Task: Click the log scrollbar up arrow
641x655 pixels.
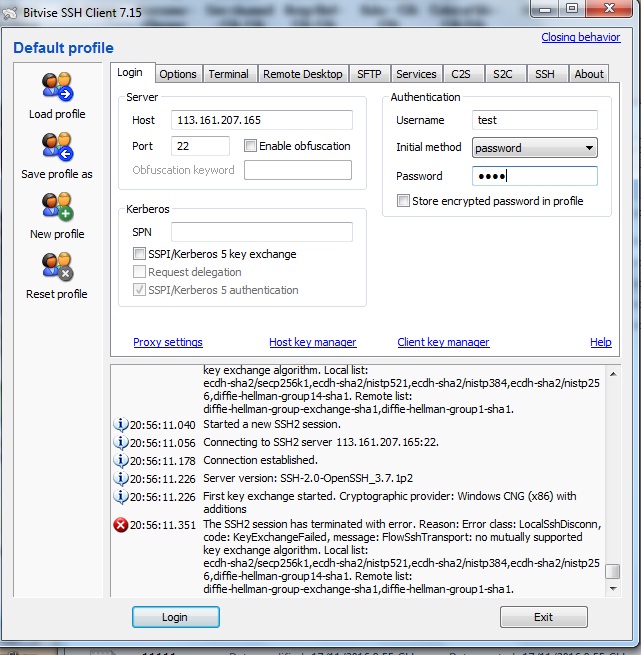Action: [613, 374]
